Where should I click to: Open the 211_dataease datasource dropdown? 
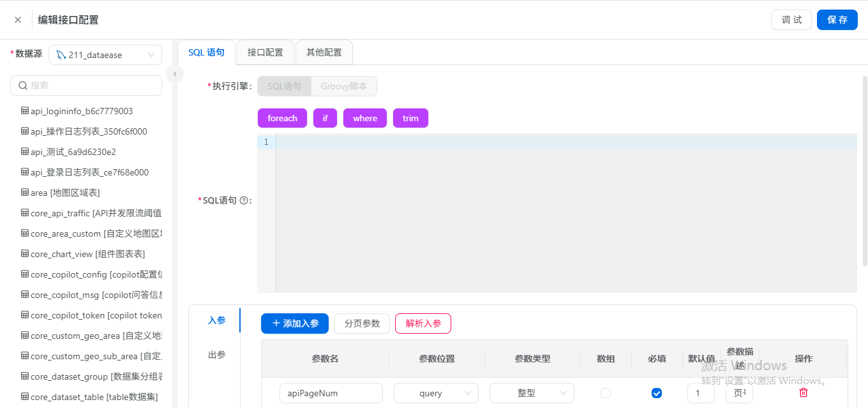click(105, 55)
